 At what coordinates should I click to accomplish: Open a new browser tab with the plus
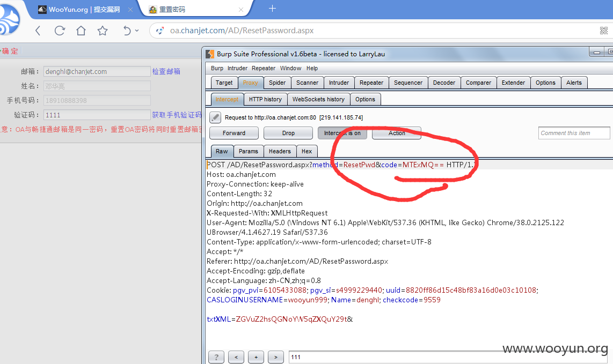(273, 8)
